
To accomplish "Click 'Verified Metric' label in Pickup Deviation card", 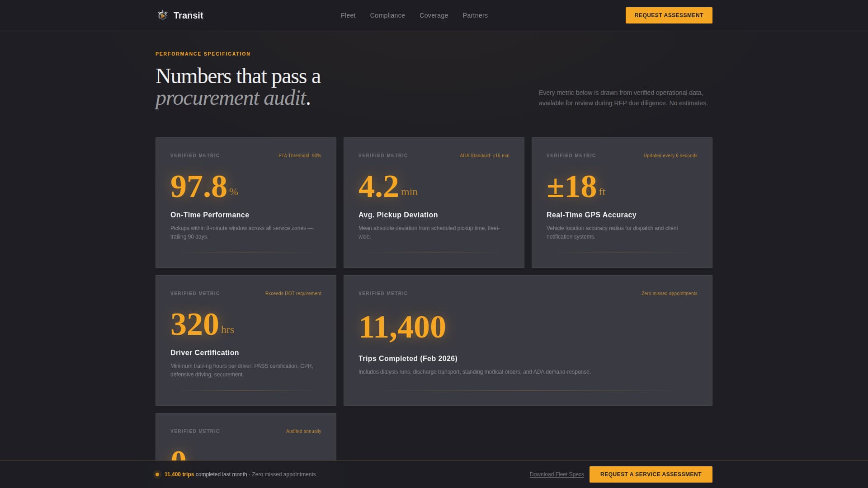I will pyautogui.click(x=383, y=155).
